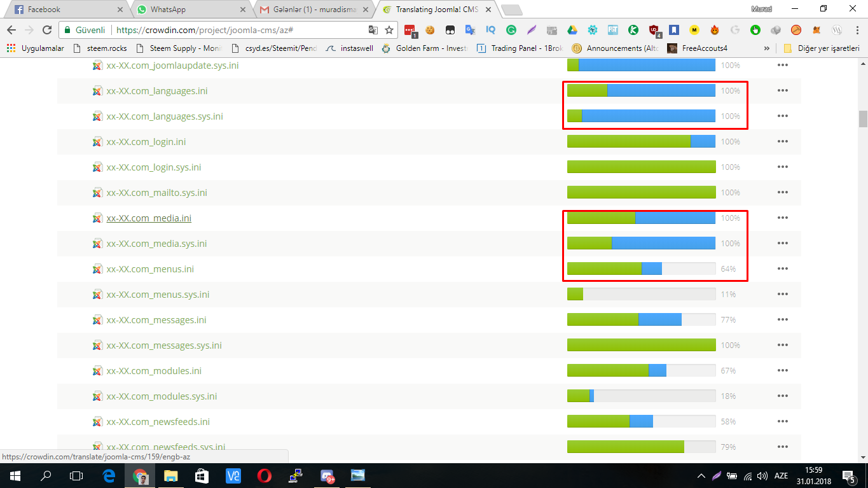Open the steem.rocks bookmark
868x488 pixels.
click(100, 48)
